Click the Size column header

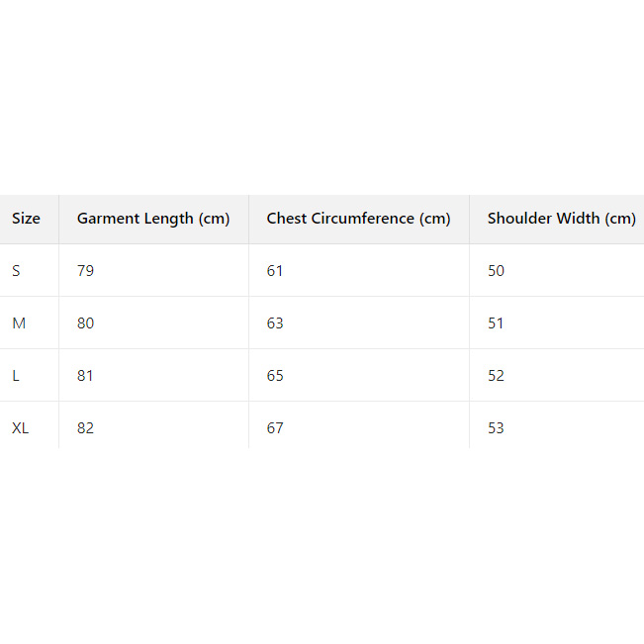tap(27, 219)
